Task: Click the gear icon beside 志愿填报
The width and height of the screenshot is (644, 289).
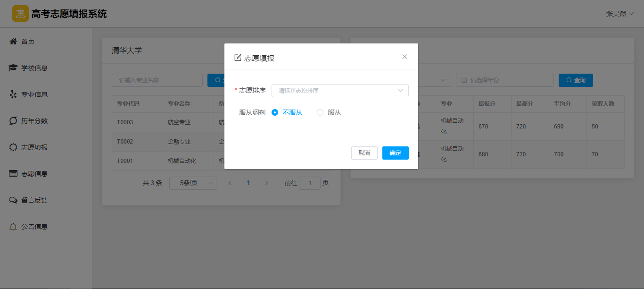Action: tap(13, 147)
